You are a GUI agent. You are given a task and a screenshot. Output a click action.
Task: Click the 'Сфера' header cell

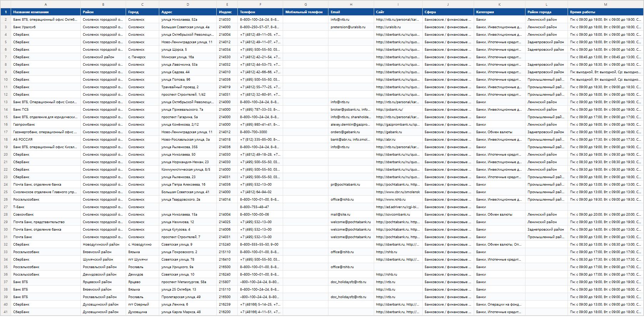(x=448, y=12)
